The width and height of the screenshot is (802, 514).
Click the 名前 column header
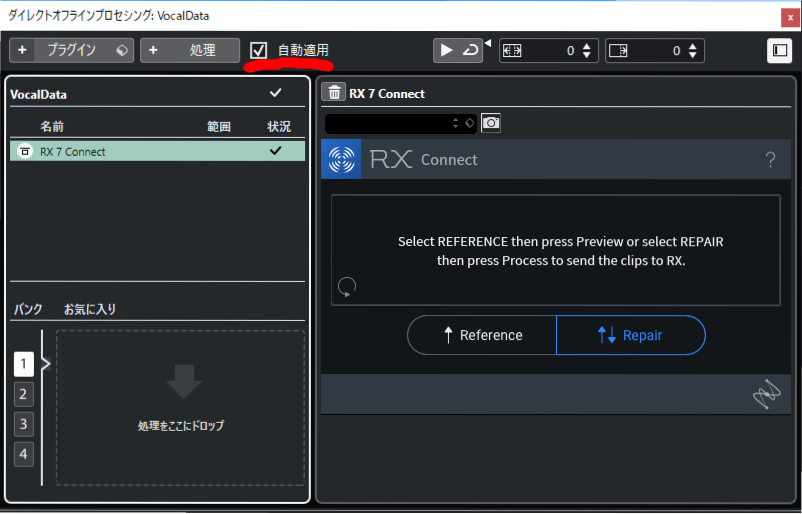tap(52, 126)
